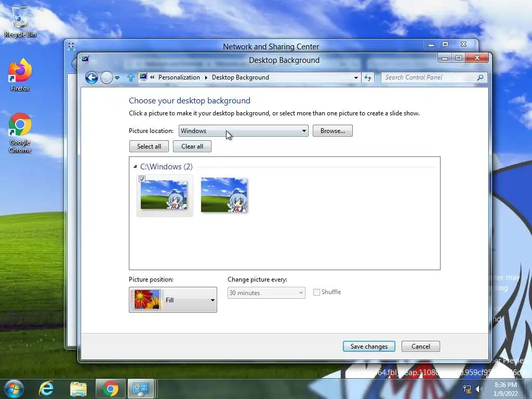532x399 pixels.
Task: Click the Search Control Panel field
Action: click(x=434, y=78)
